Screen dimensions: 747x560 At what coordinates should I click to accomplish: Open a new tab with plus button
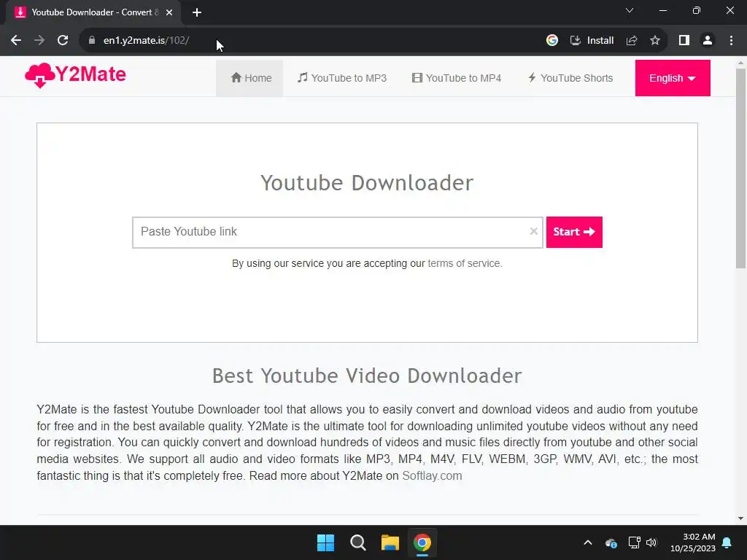click(197, 12)
